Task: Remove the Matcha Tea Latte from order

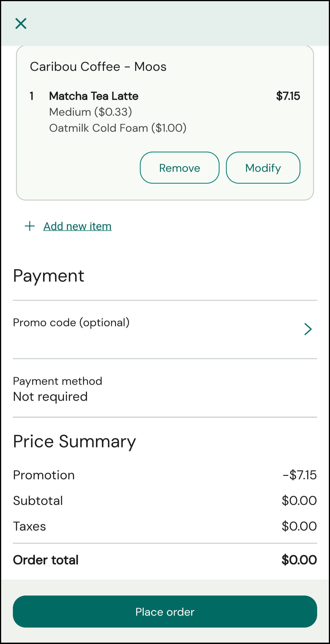Action: [179, 168]
